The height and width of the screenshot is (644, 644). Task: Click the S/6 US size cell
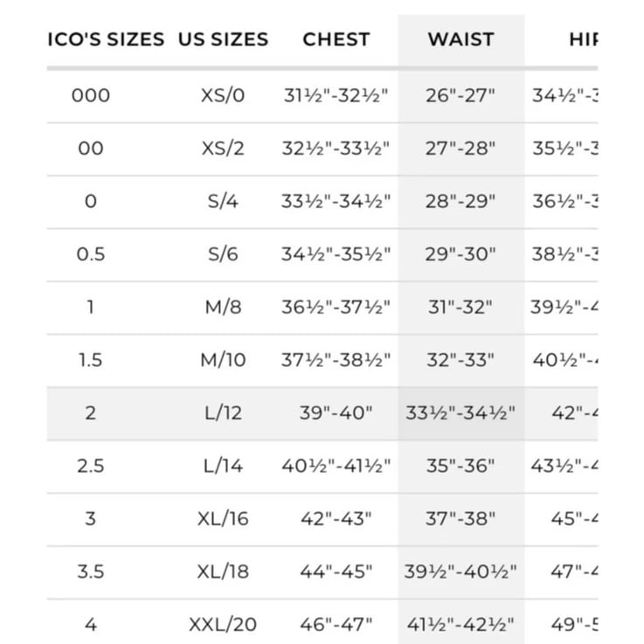tap(223, 254)
